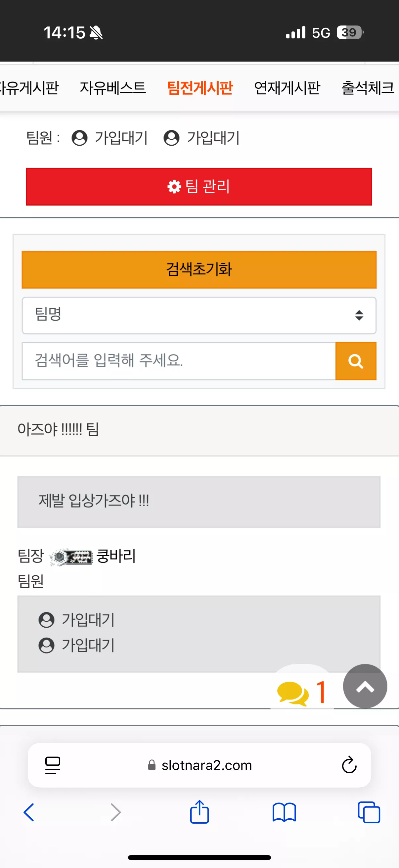The height and width of the screenshot is (868, 399).
Task: Expand the 팀명 search type dropdown
Action: click(199, 315)
